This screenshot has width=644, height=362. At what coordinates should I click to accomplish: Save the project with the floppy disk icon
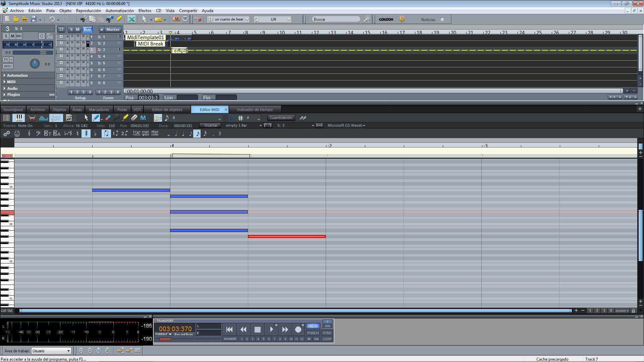coord(34,19)
